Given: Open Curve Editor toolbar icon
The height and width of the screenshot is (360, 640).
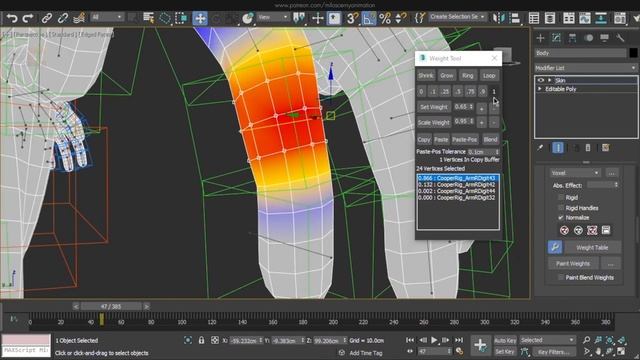Looking at the screenshot, I should click(584, 18).
